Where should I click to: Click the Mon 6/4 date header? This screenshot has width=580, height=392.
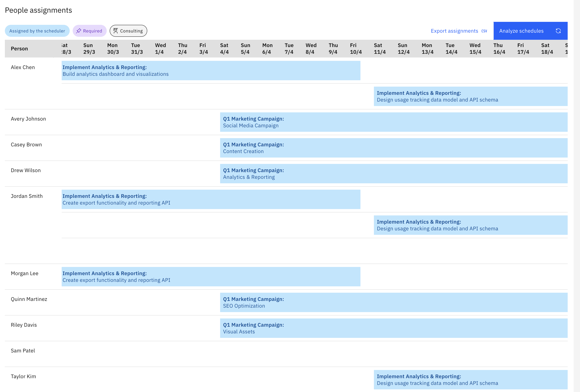[267, 49]
